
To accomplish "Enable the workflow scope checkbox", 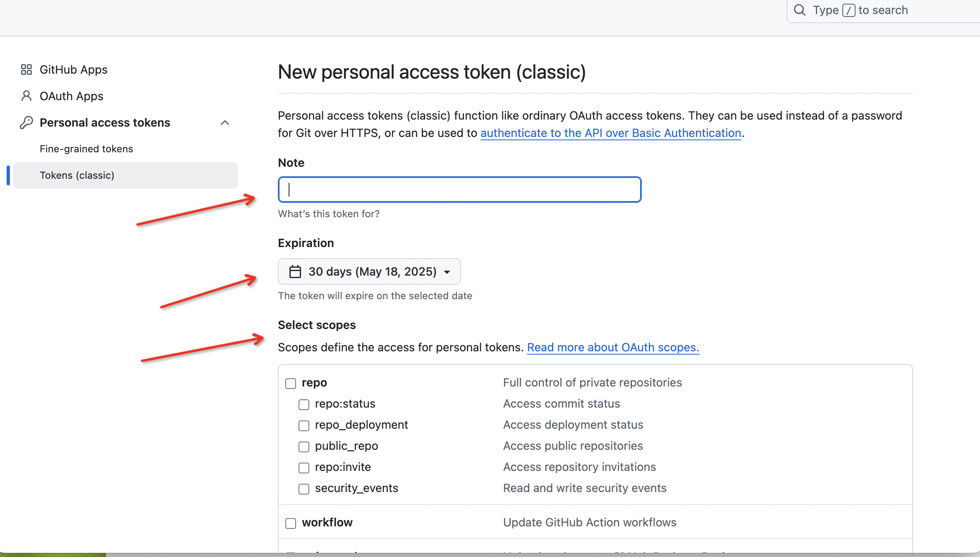I will pyautogui.click(x=291, y=523).
